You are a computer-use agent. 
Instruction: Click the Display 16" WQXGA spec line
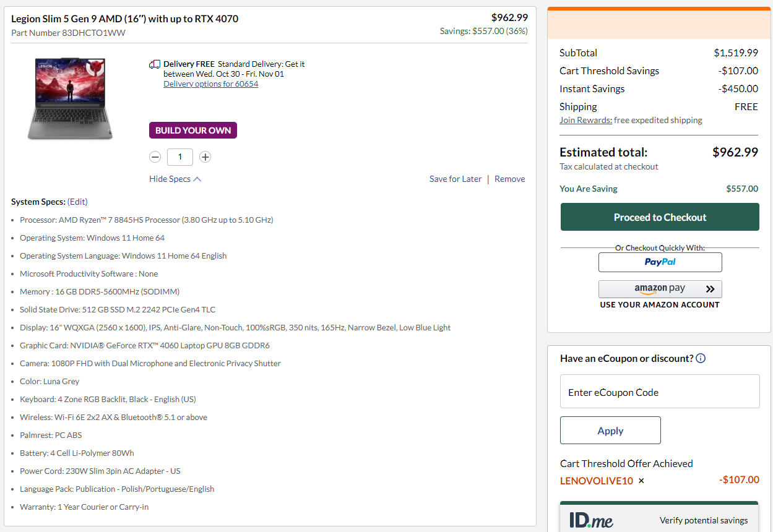[235, 327]
